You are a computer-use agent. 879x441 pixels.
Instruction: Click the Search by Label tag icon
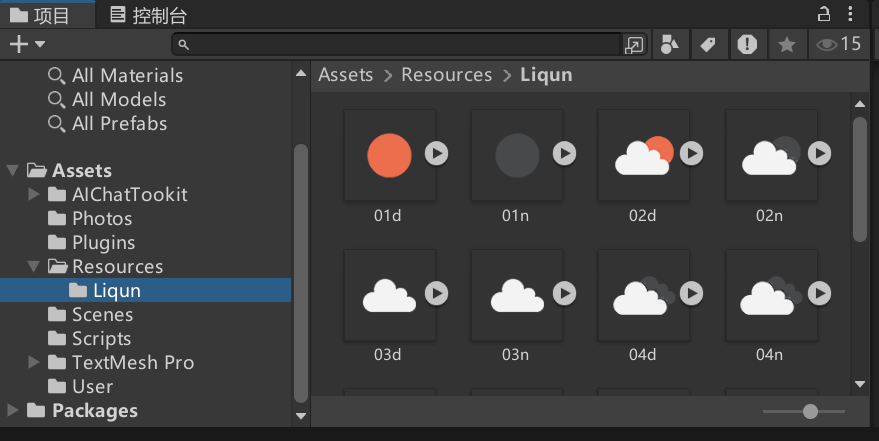point(707,44)
